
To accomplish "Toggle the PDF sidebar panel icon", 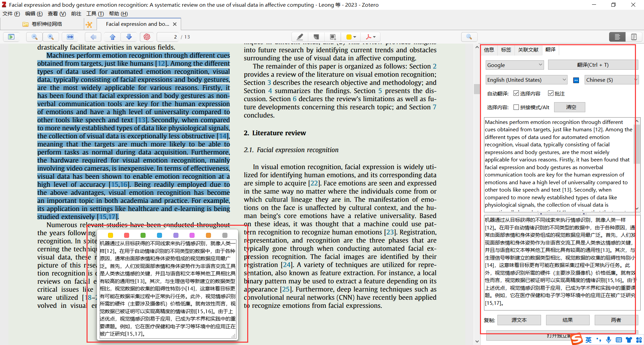I will point(11,37).
